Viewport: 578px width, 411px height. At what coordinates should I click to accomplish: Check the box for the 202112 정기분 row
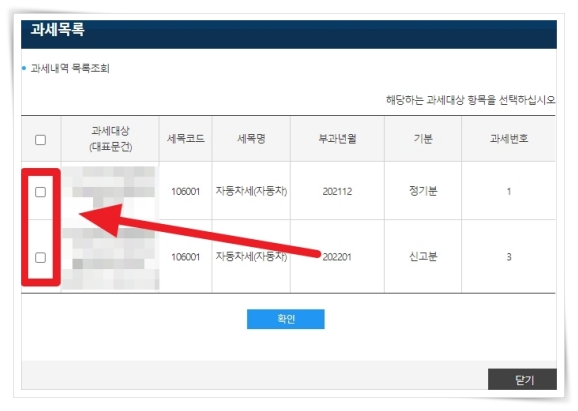coord(41,192)
